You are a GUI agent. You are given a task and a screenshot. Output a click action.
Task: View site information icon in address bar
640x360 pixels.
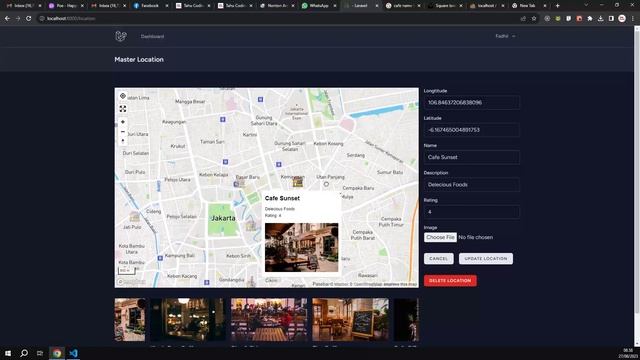click(42, 18)
